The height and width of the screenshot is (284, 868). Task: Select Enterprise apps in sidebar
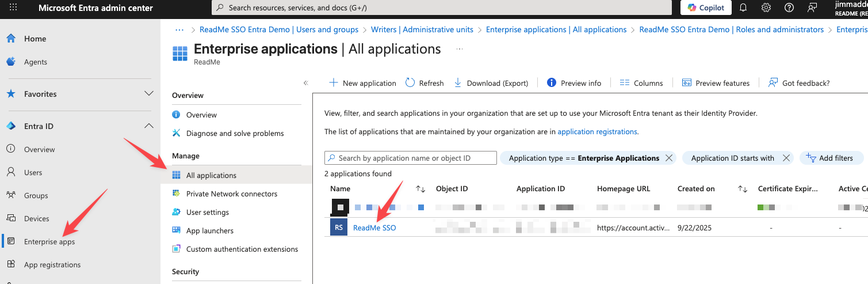tap(49, 241)
